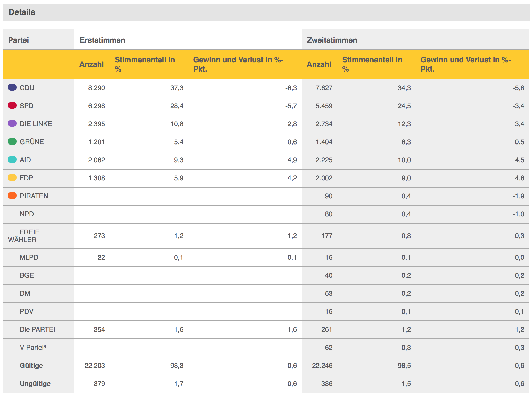Click the Zweitstimmen Anzahl subheader
The width and height of the screenshot is (532, 398).
pos(319,64)
